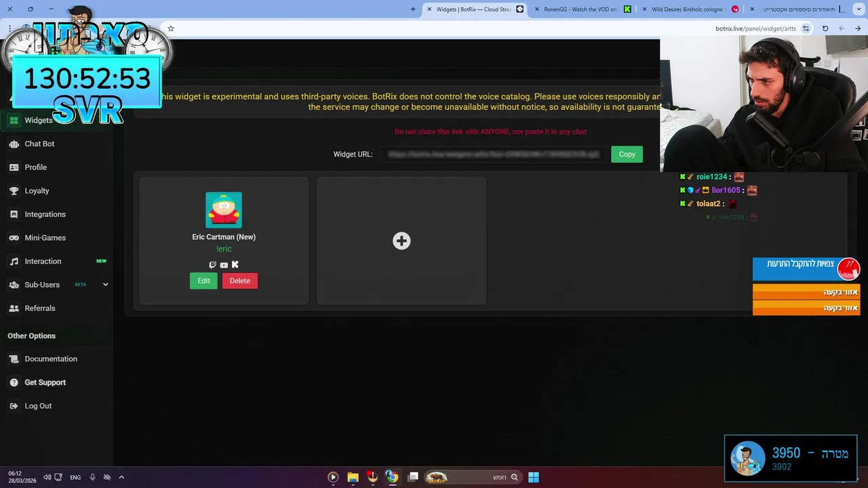The image size is (868, 488).
Task: Open a new browser tab
Action: tap(413, 9)
